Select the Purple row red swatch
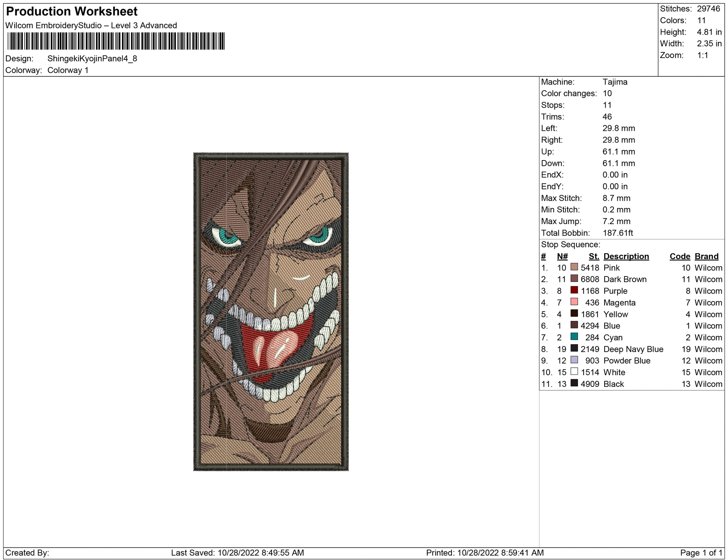Image resolution: width=728 pixels, height=560 pixels. click(574, 290)
